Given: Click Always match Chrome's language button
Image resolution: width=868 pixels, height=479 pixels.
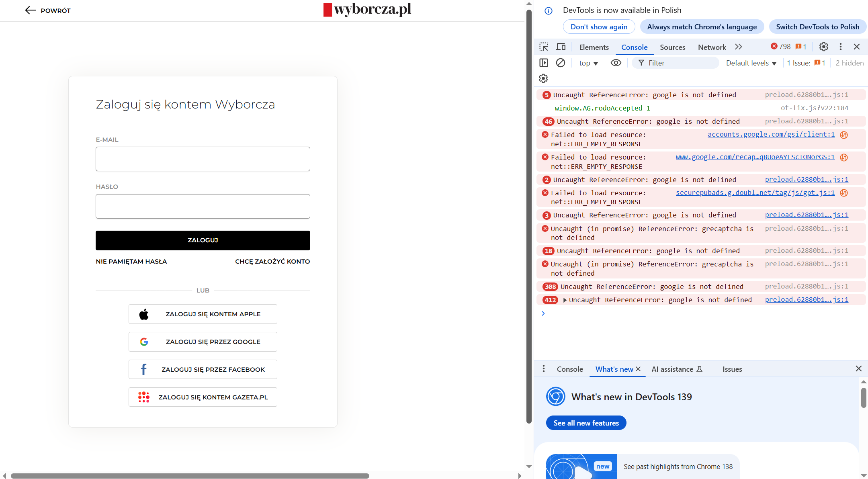Looking at the screenshot, I should pyautogui.click(x=702, y=27).
